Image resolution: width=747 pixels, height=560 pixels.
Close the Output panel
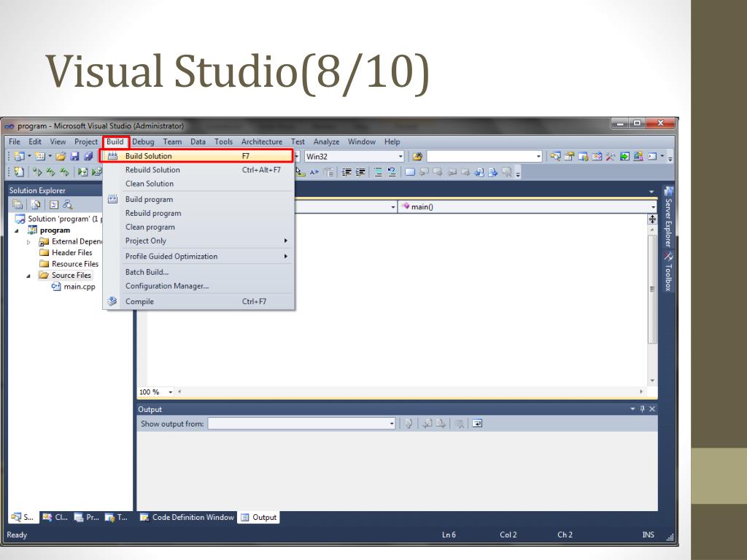click(652, 408)
